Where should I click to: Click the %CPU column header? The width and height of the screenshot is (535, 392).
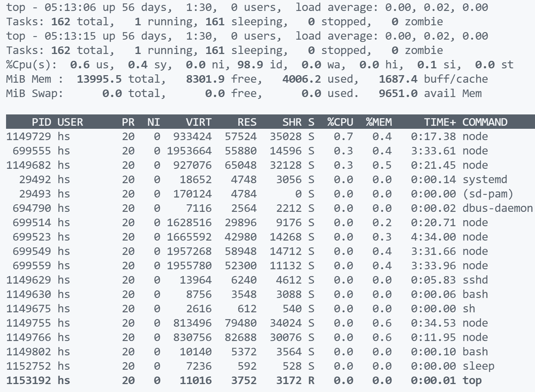tap(340, 122)
